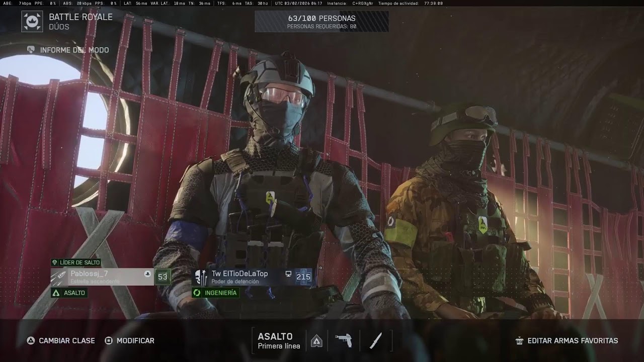Click the icon beside Editar Armas Favoritas
The width and height of the screenshot is (644, 362).
click(520, 340)
